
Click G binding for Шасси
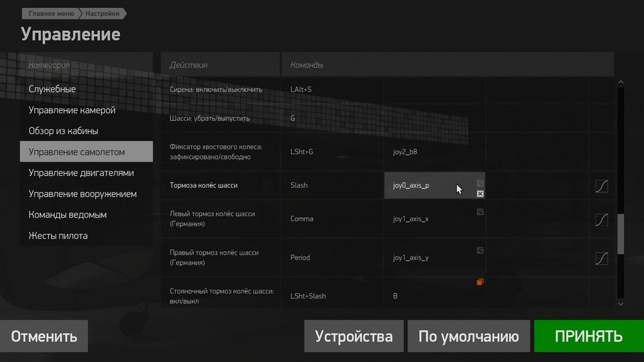332,118
